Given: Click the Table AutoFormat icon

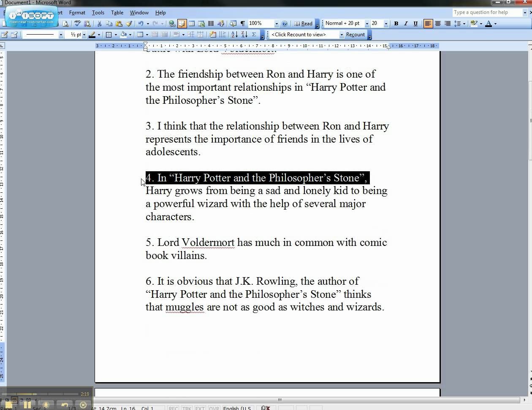Looking at the screenshot, I should click(213, 35).
